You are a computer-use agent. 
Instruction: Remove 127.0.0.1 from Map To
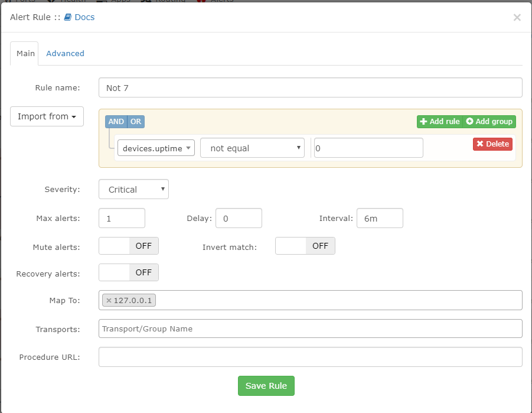(109, 300)
